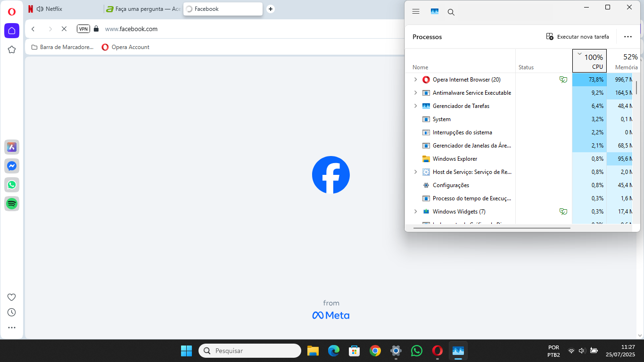Viewport: 644px width, 362px height.
Task: Click the Task Manager search magnifier
Action: coord(451,12)
